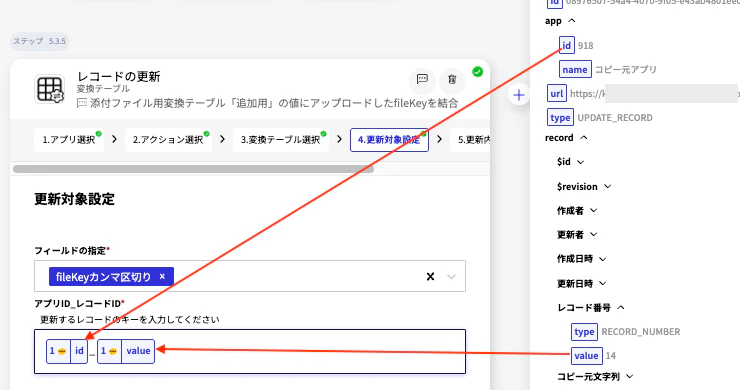Click the horizontal scrollbar under the step tabs
The height and width of the screenshot is (390, 740).
point(193,169)
